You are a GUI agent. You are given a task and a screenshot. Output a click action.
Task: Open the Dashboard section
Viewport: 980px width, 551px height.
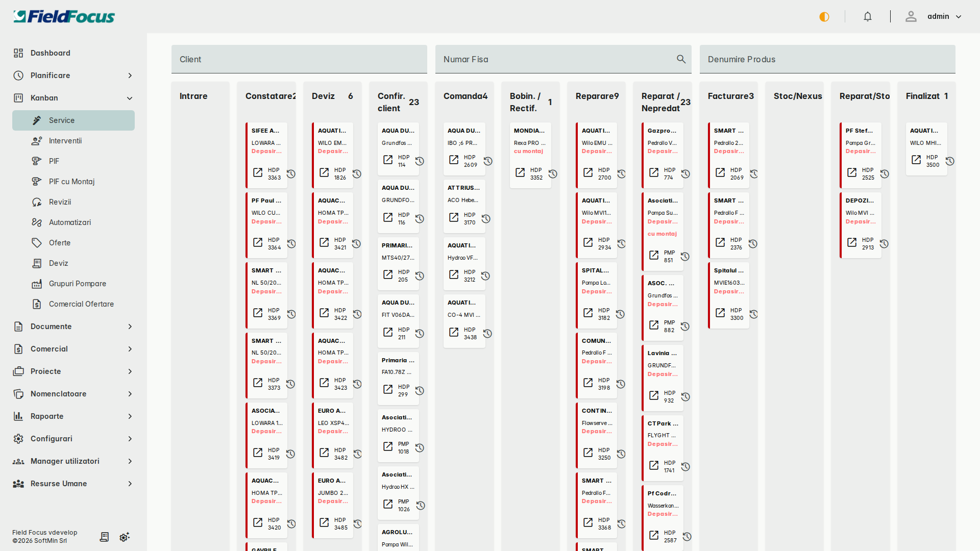50,53
